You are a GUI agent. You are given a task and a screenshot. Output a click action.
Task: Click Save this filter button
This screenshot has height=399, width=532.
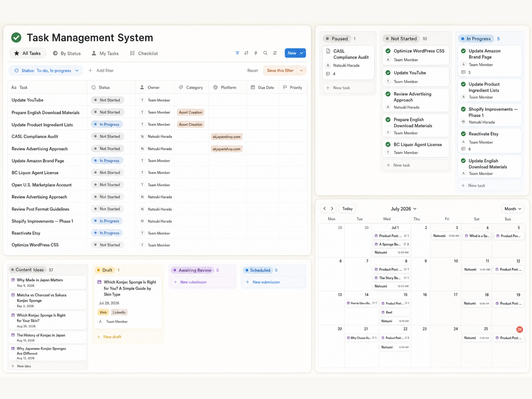[280, 70]
